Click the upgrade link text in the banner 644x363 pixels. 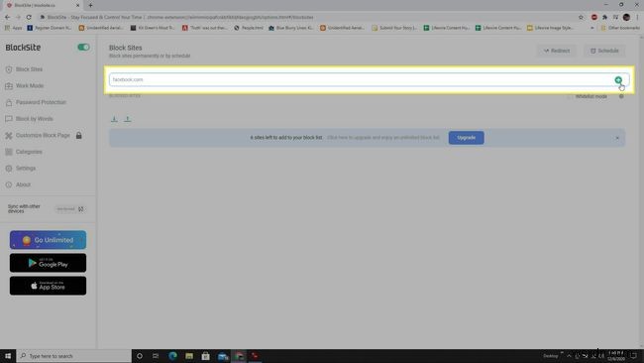click(x=383, y=137)
